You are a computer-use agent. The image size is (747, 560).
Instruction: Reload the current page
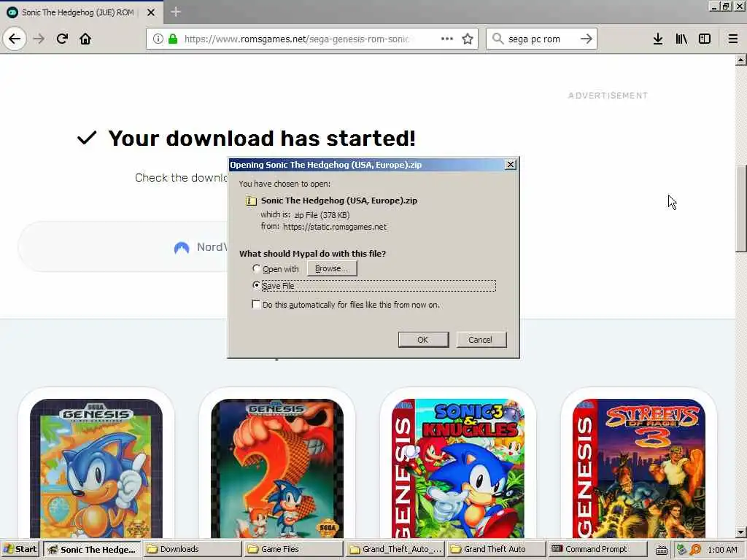pyautogui.click(x=62, y=39)
